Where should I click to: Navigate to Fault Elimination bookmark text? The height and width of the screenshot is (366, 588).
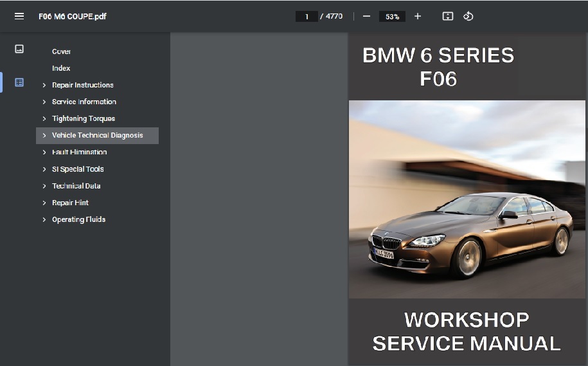tap(79, 152)
